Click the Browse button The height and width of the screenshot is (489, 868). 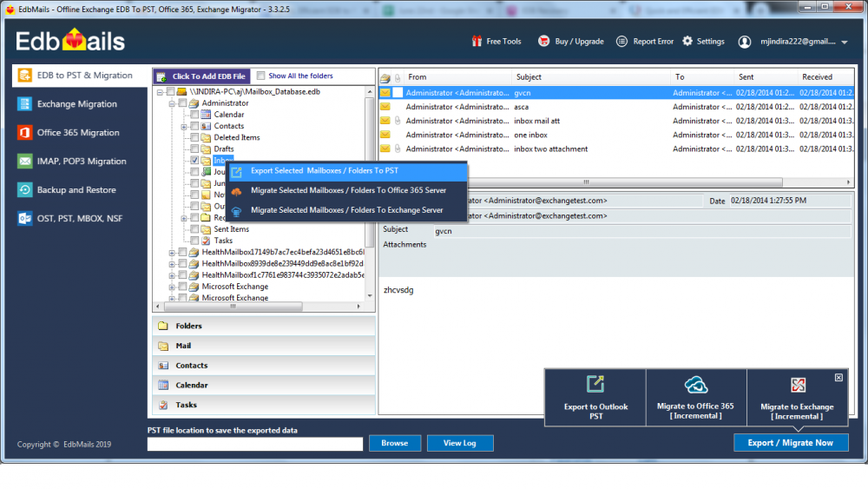coord(394,443)
